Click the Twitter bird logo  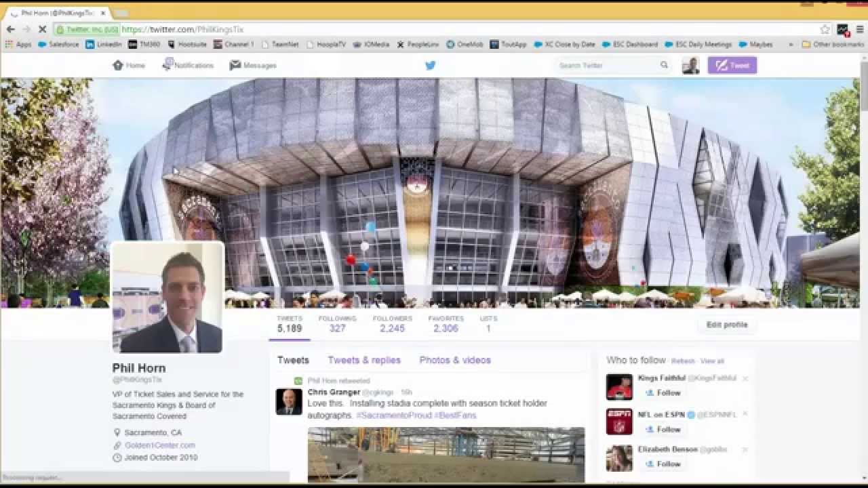pyautogui.click(x=430, y=66)
